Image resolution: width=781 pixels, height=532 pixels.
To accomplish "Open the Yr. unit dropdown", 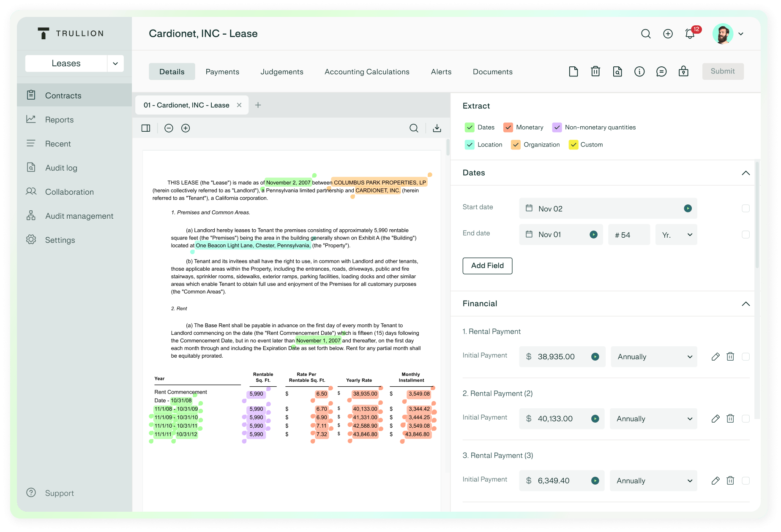I will 676,235.
